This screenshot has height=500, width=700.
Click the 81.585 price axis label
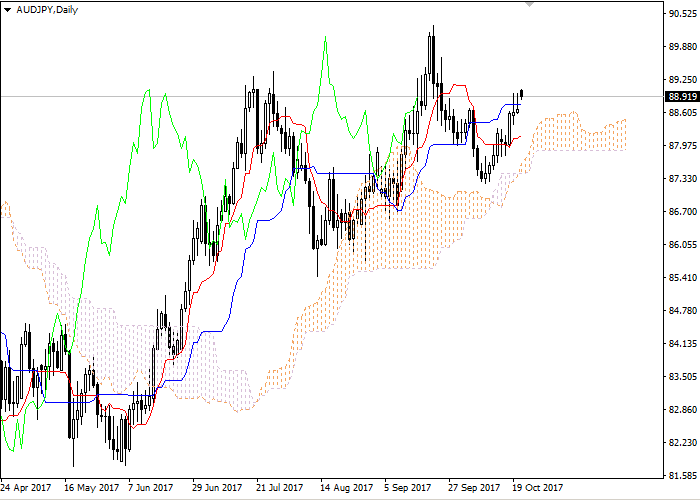[x=683, y=475]
